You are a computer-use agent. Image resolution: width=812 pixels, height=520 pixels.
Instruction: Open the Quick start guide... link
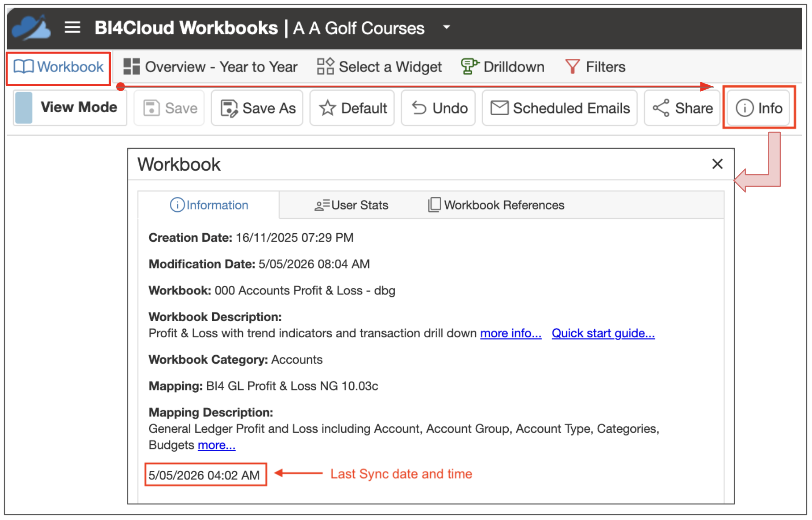pos(603,333)
